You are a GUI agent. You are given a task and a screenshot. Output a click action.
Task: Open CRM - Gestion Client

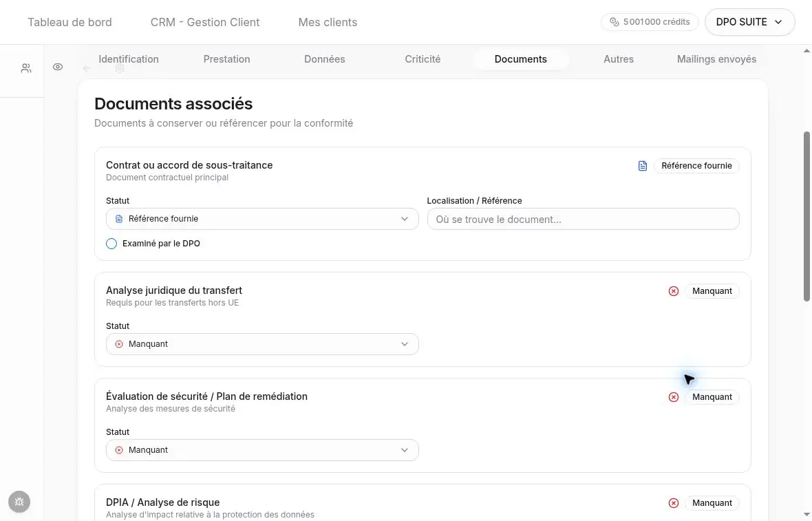pyautogui.click(x=205, y=22)
